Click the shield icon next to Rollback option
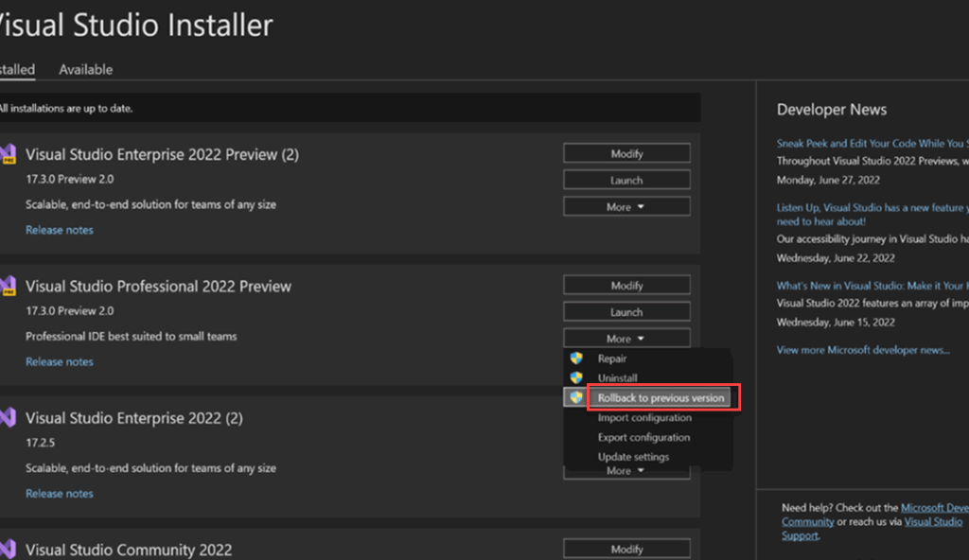 click(x=577, y=397)
